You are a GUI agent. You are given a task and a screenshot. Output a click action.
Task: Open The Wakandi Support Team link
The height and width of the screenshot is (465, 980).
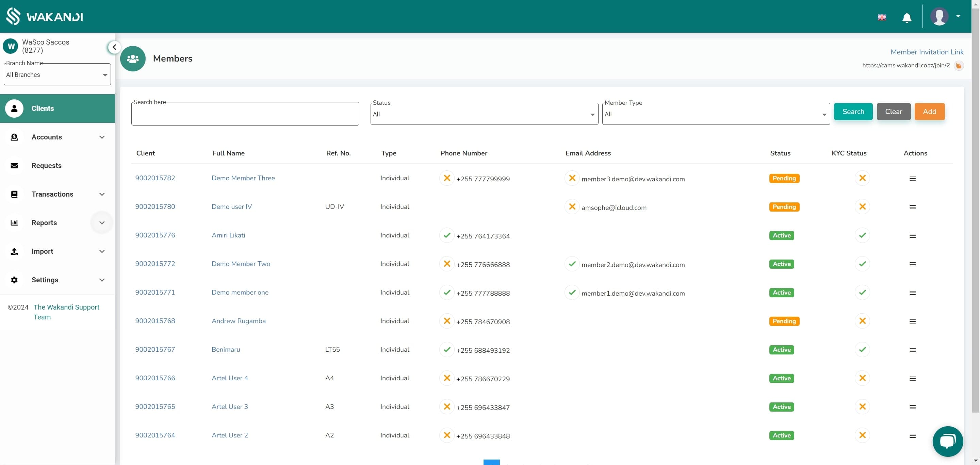coord(66,312)
